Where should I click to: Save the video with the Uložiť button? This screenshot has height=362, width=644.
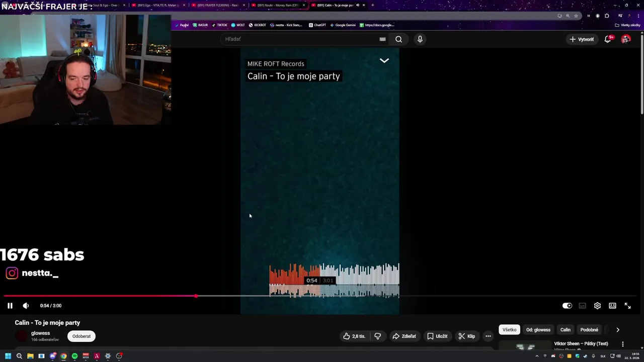point(437,336)
